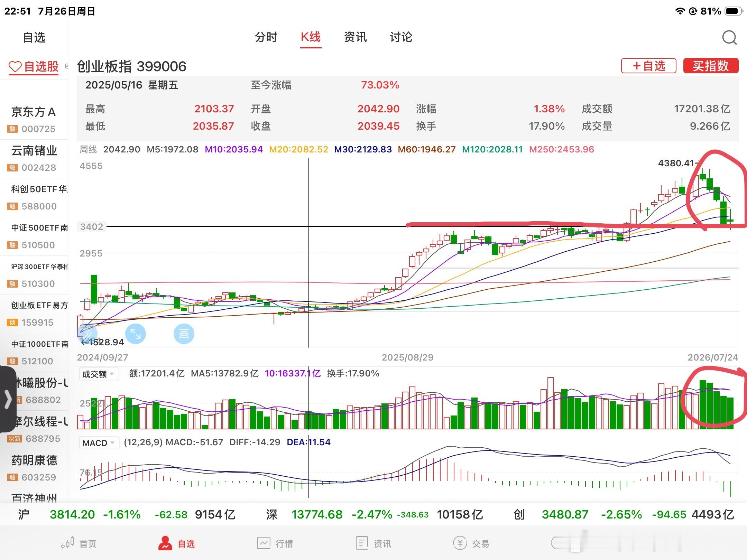
Task: Tap the red 买指数 button
Action: [711, 66]
